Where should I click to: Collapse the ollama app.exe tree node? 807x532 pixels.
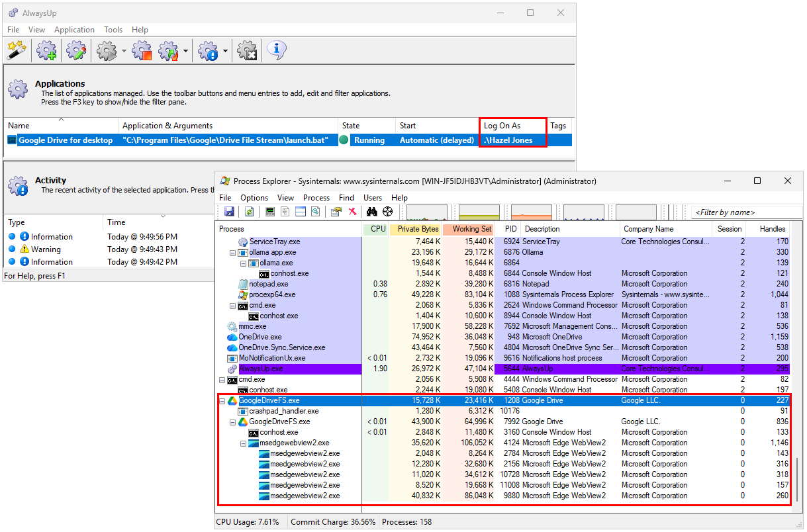click(232, 253)
